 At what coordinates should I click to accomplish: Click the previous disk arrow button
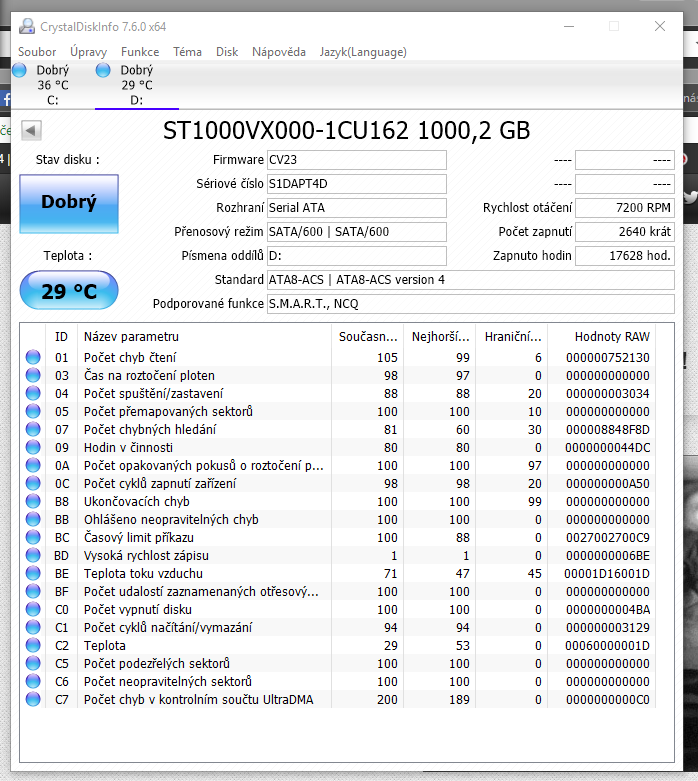tap(31, 130)
